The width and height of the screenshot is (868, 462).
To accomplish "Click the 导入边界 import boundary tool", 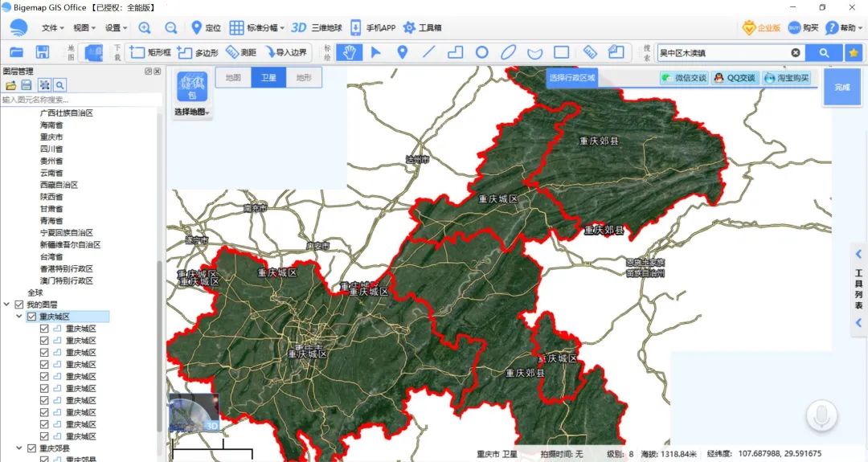I will (x=286, y=52).
